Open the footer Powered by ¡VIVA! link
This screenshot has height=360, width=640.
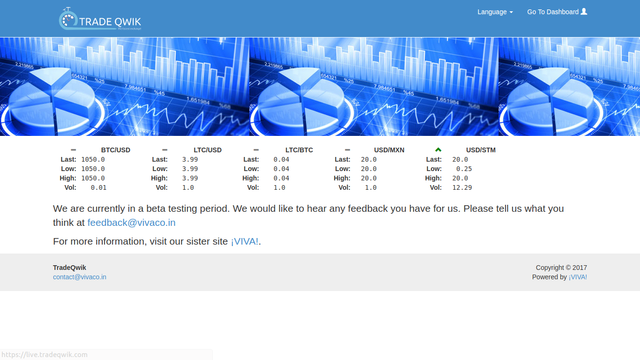(x=578, y=277)
